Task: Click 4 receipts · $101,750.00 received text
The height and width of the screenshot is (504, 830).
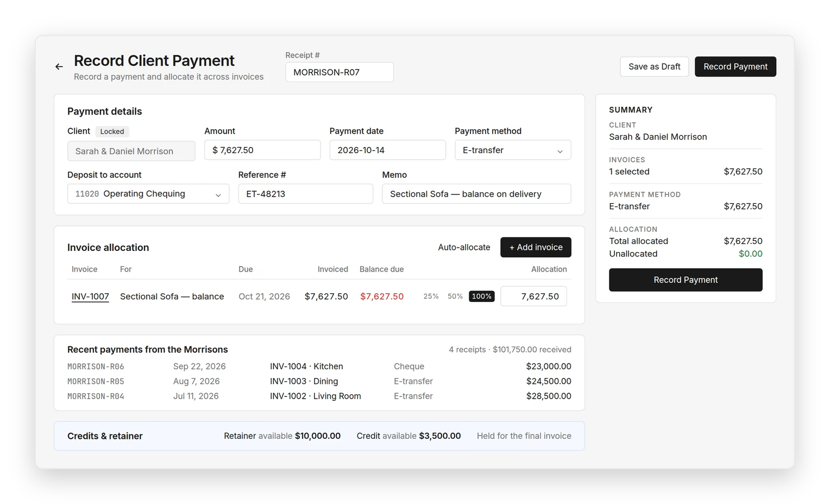Action: [x=510, y=350]
